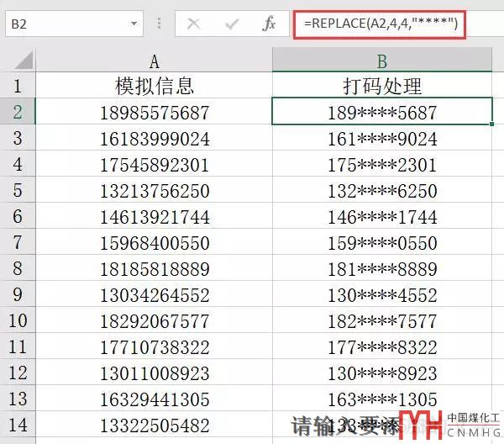Select row 13 header

click(18, 398)
